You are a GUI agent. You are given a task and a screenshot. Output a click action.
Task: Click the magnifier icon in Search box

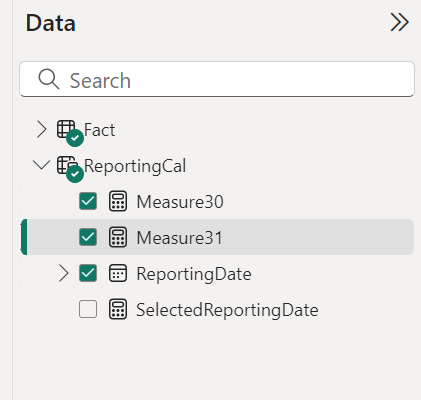pyautogui.click(x=49, y=79)
